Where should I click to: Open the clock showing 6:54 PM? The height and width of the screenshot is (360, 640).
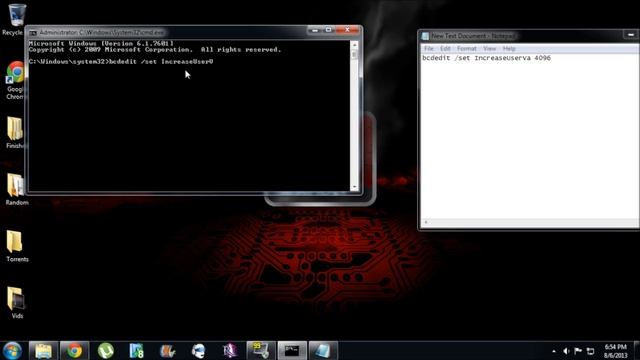coord(616,351)
